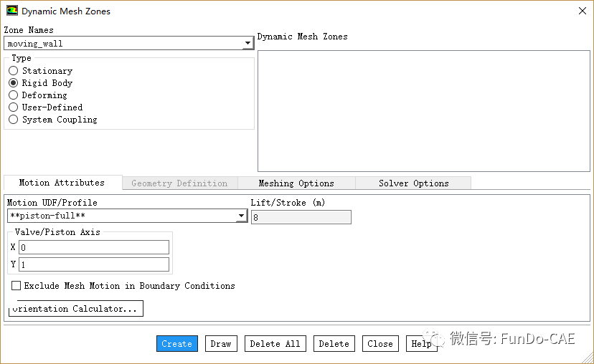The width and height of the screenshot is (594, 364).
Task: Select the Rigid Body type option
Action: [13, 83]
